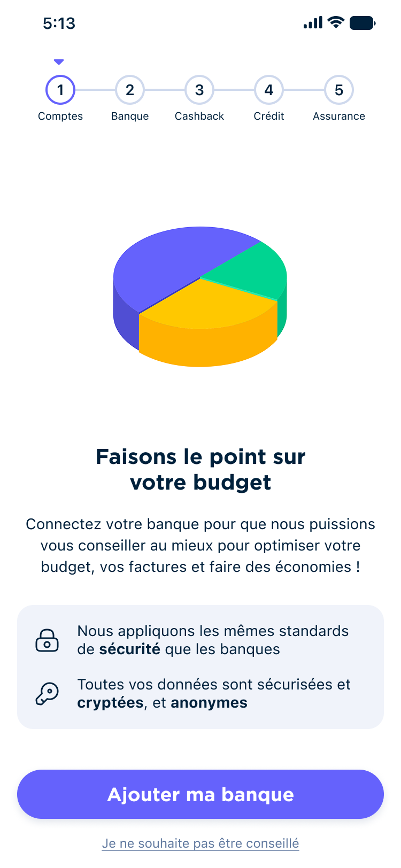
Task: Go to step 2 Banque
Action: [x=130, y=90]
